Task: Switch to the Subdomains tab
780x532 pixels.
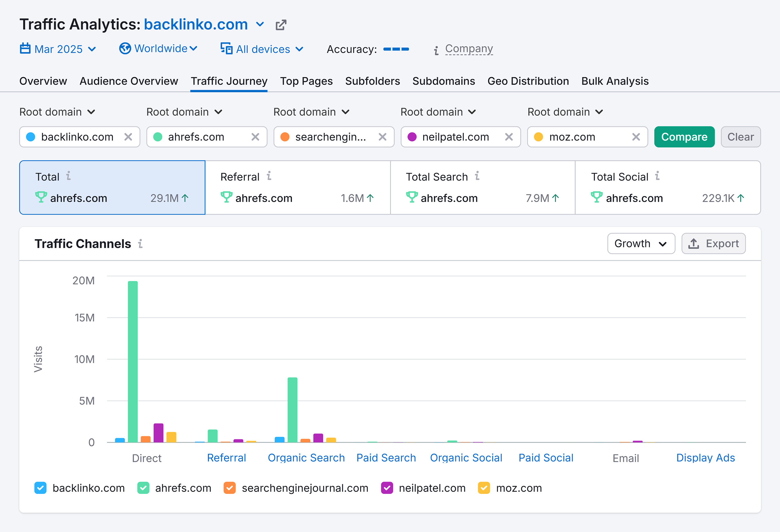Action: pyautogui.click(x=444, y=81)
